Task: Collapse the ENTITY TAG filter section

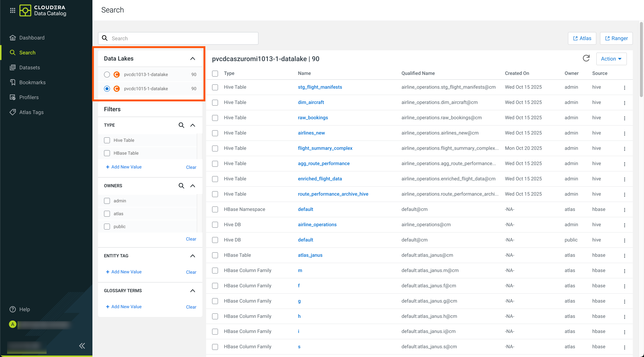Action: (192, 256)
